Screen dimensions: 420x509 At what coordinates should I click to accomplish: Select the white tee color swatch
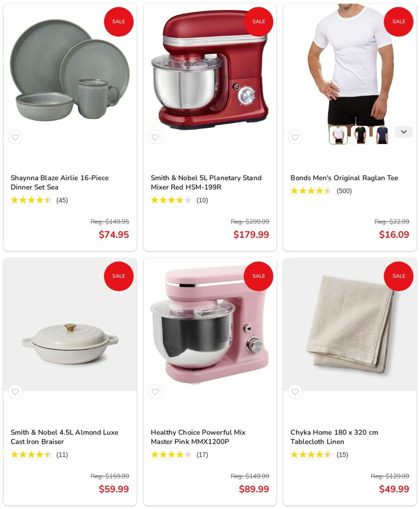(338, 135)
